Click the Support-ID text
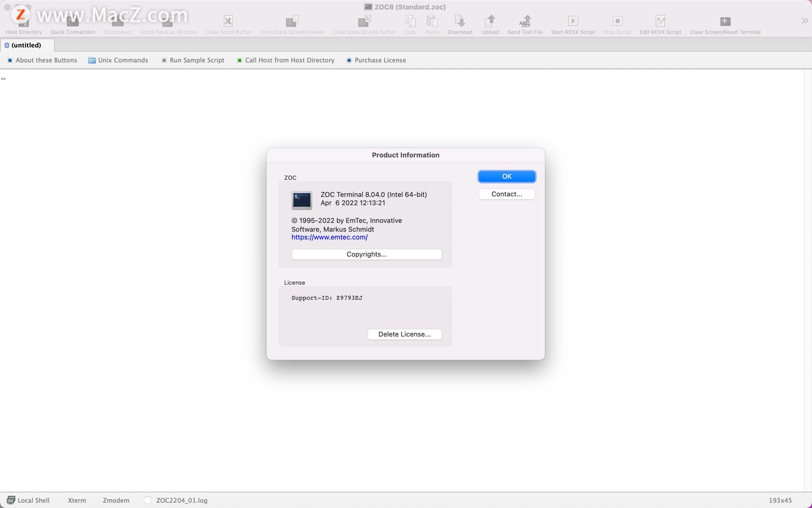The height and width of the screenshot is (508, 812). pos(327,298)
